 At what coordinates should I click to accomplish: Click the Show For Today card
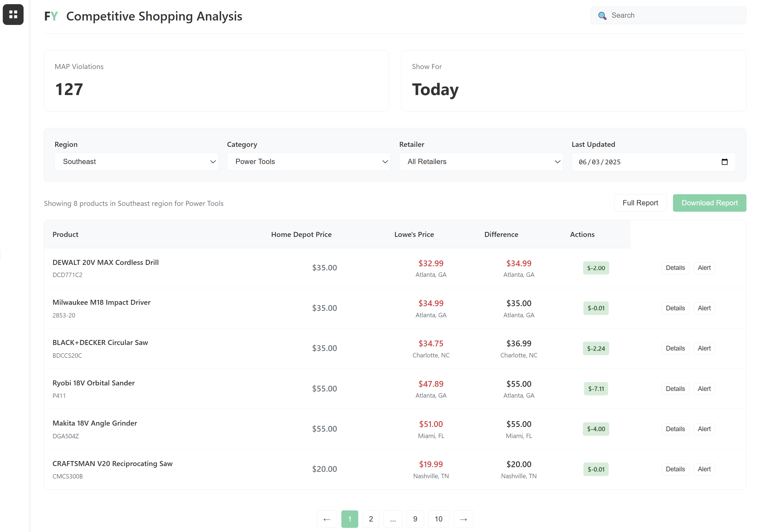click(x=574, y=81)
